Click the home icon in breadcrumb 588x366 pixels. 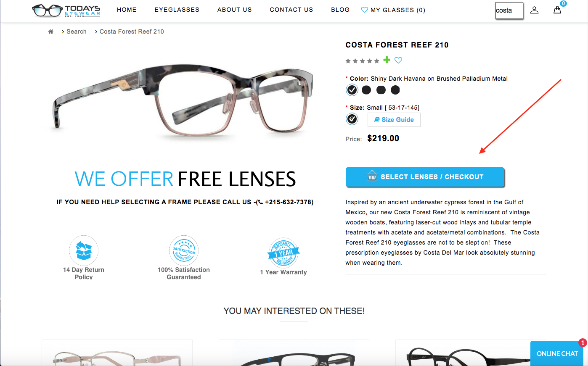(x=50, y=32)
